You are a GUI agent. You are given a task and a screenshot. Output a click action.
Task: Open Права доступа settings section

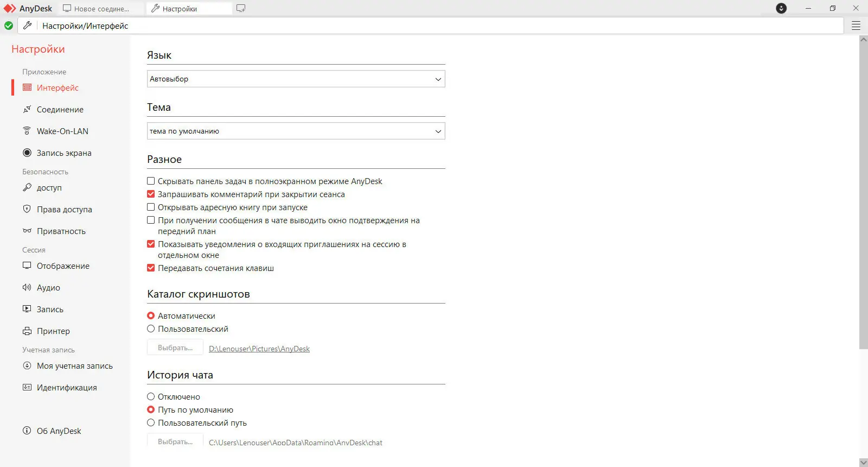65,209
